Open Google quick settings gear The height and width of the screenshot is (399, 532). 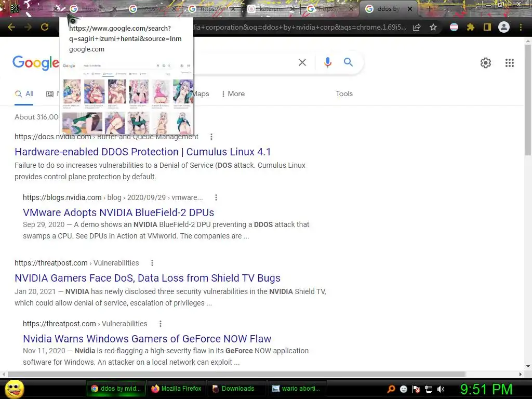click(486, 63)
